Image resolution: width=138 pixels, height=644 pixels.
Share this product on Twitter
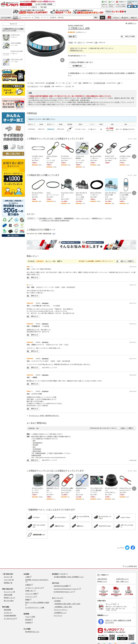(127, 548)
